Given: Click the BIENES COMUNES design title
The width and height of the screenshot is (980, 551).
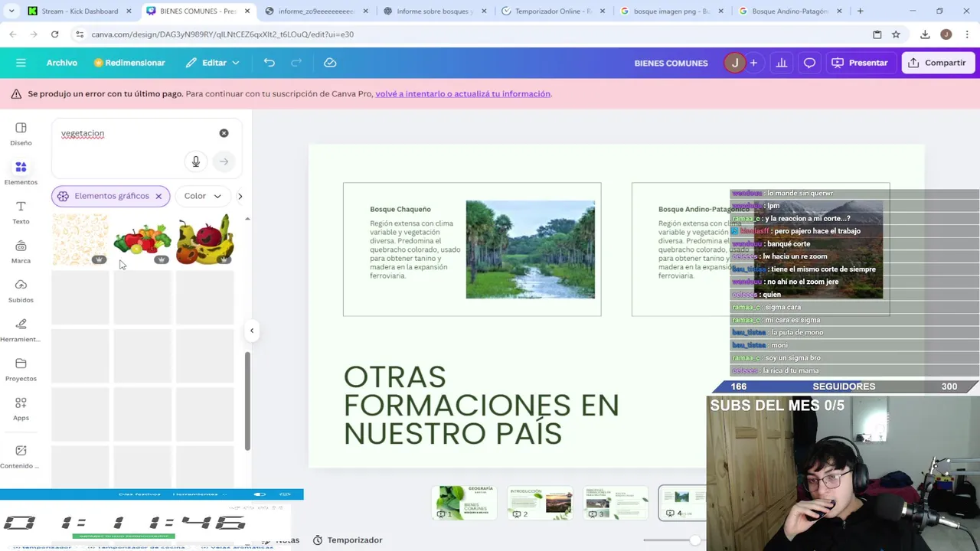Looking at the screenshot, I should pyautogui.click(x=671, y=63).
